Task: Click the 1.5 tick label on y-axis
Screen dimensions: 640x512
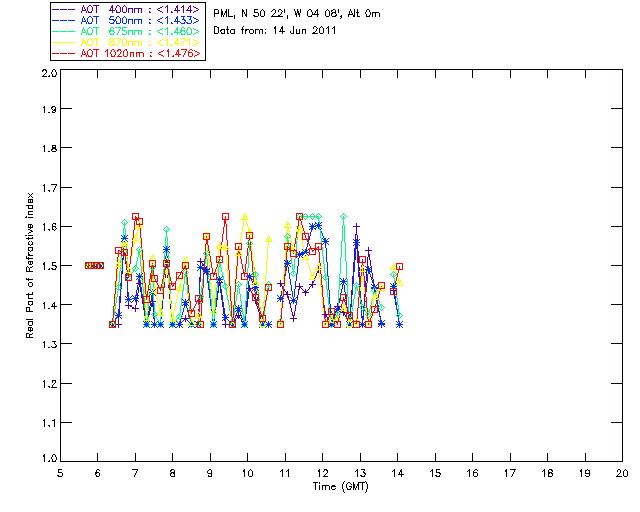Action: pos(47,267)
